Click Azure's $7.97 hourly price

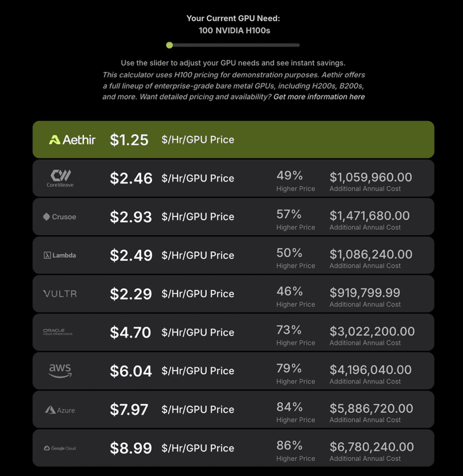point(129,410)
